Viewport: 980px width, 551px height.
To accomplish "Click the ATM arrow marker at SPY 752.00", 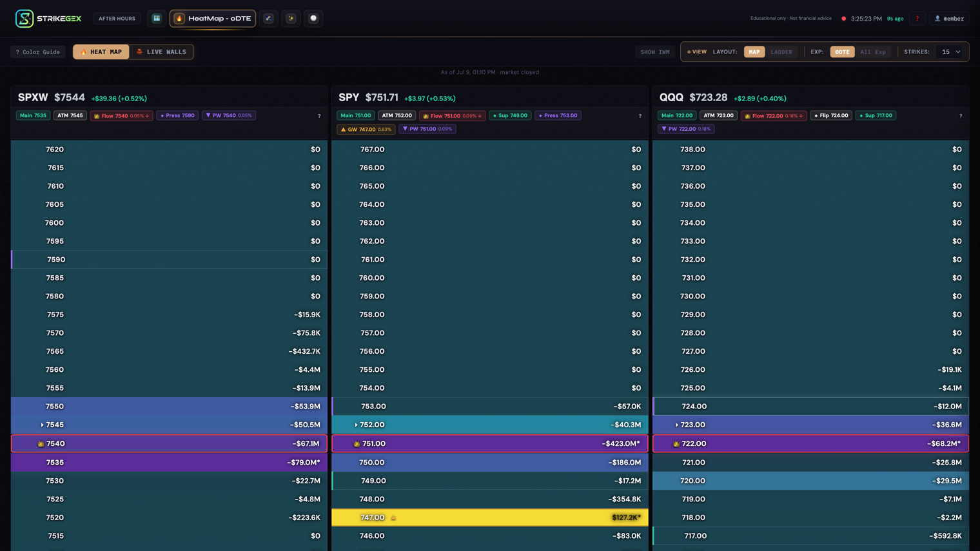I will [x=356, y=425].
